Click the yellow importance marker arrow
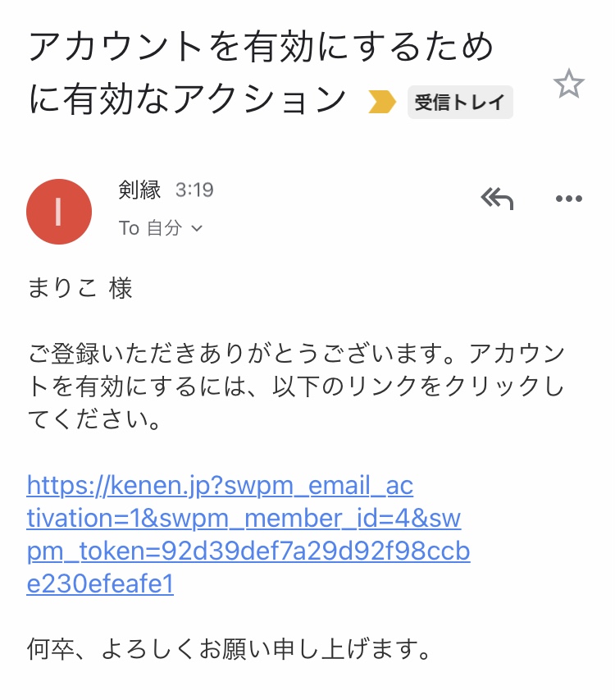Screen dimensions: 615x700 382,103
